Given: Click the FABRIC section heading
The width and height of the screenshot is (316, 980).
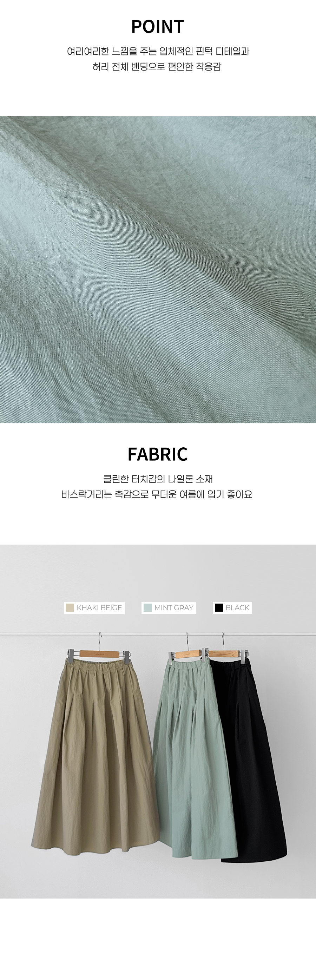Looking at the screenshot, I should pyautogui.click(x=158, y=454).
